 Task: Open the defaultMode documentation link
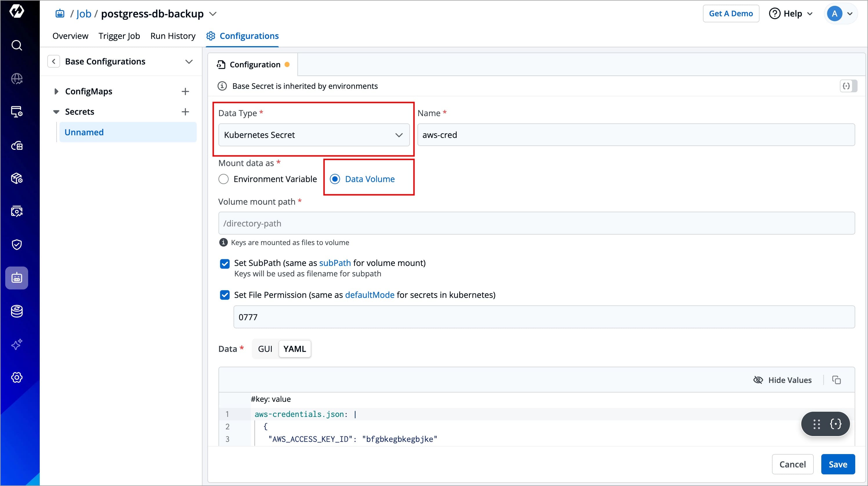369,295
